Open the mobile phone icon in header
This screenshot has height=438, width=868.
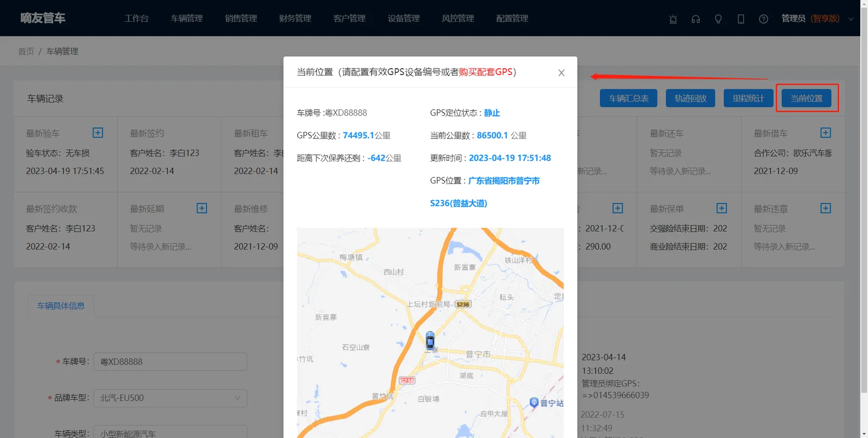[x=741, y=19]
